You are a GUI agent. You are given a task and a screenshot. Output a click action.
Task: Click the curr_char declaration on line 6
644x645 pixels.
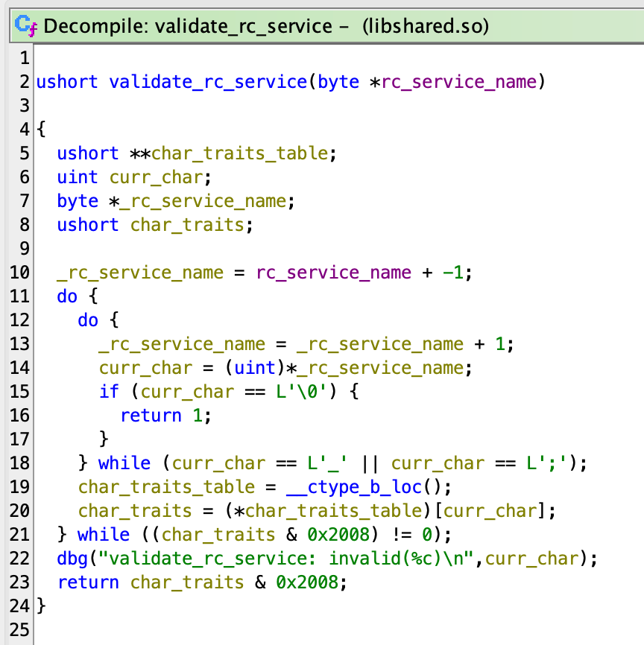(x=156, y=177)
